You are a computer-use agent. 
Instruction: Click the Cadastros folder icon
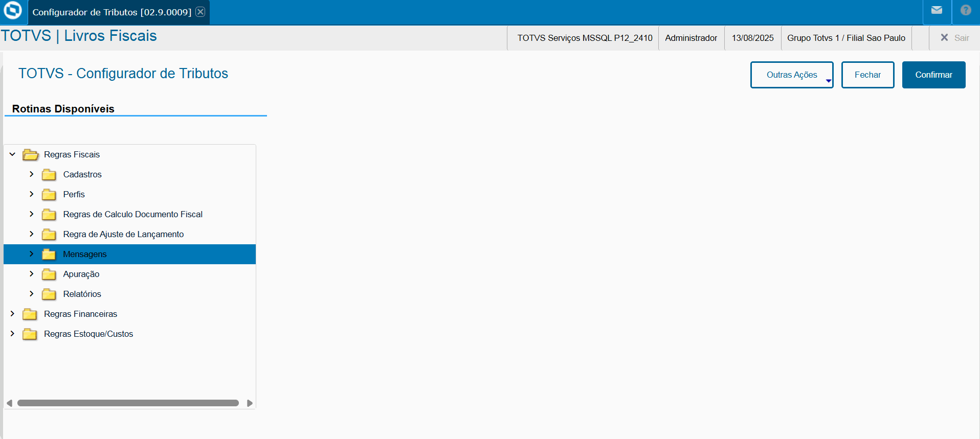[49, 175]
